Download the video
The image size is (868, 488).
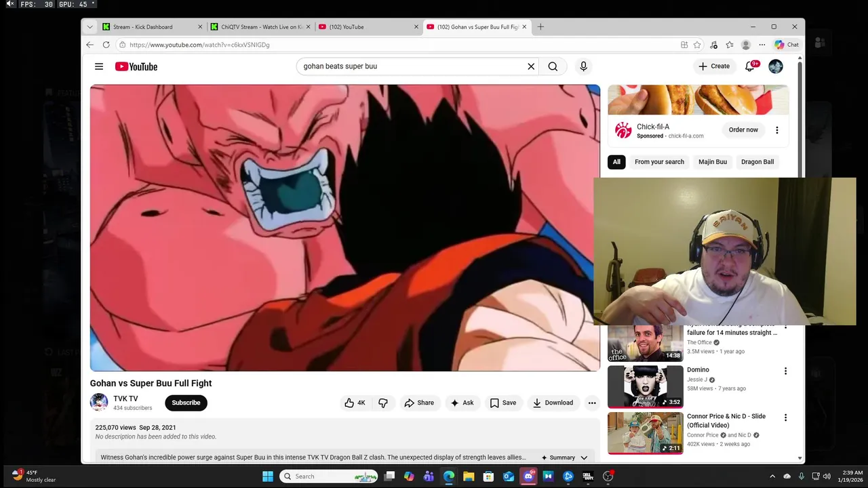pos(553,403)
